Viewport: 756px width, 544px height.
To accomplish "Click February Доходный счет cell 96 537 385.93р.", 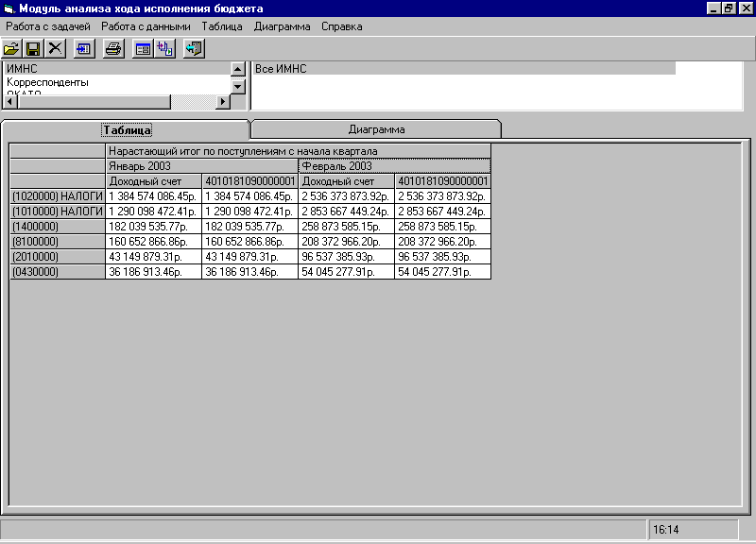I will 346,256.
